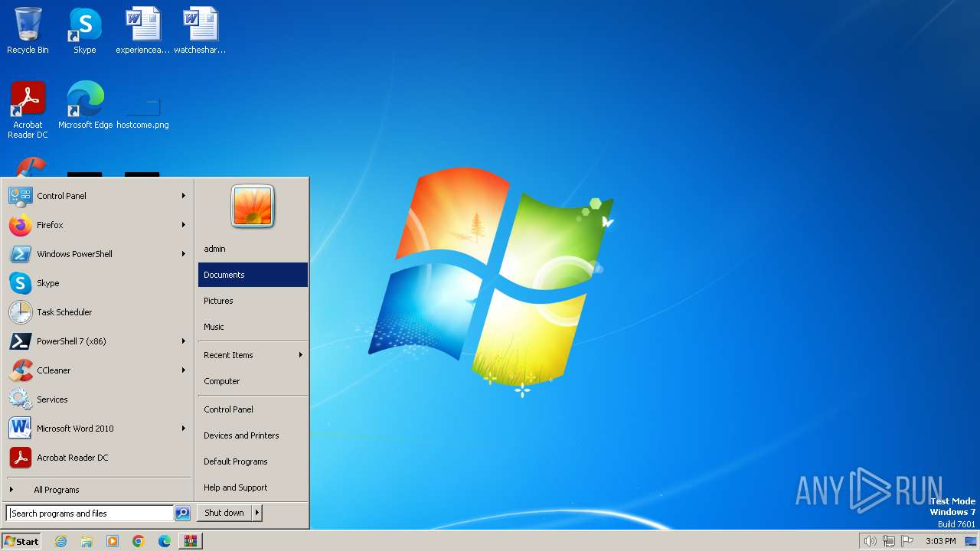
Task: Select Acrobat Reader DC desktop shortcut
Action: 28,110
